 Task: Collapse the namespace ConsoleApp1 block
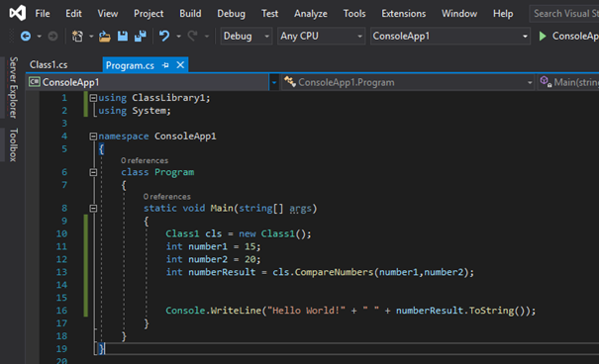pyautogui.click(x=93, y=136)
